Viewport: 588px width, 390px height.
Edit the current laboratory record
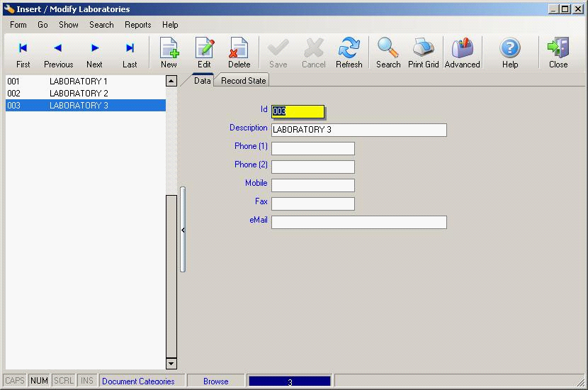tap(204, 53)
